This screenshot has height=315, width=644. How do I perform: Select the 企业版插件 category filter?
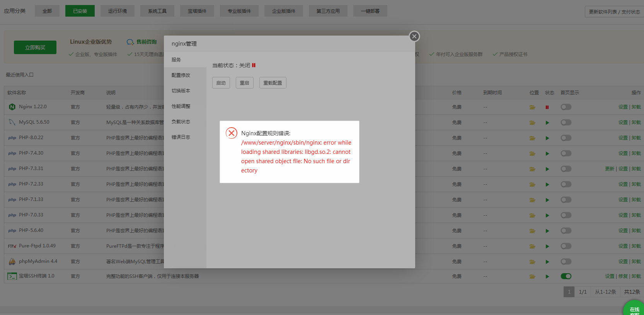(x=284, y=11)
